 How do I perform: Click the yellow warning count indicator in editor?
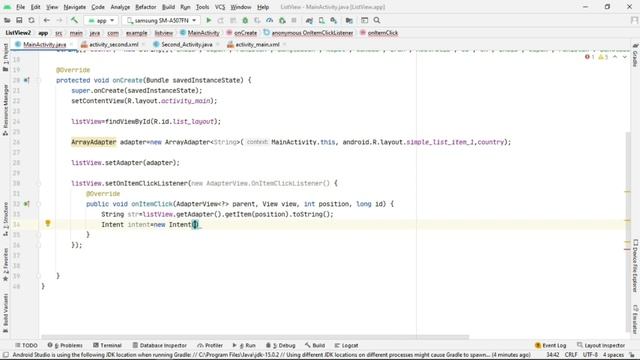point(603,57)
